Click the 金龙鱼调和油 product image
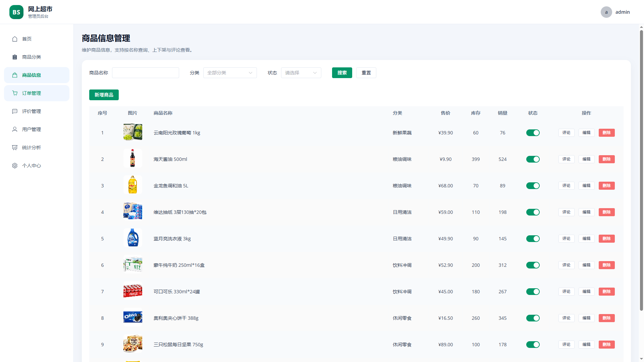 click(133, 185)
